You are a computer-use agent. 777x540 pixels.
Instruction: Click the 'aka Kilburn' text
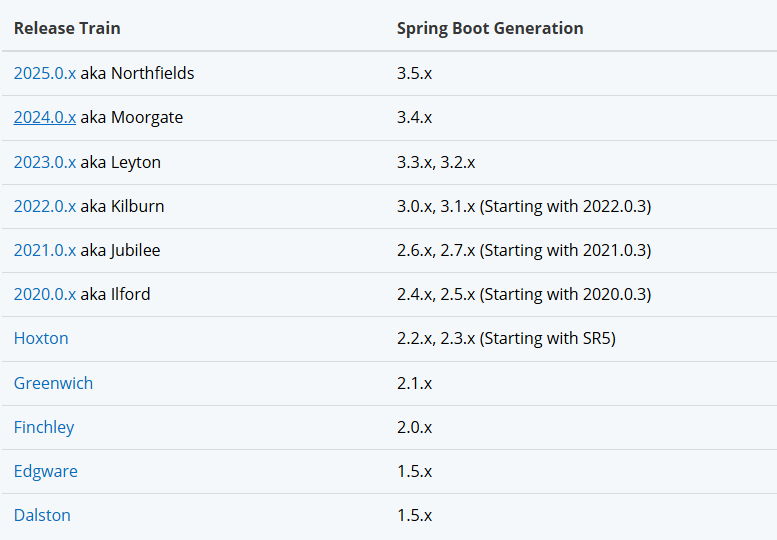[122, 206]
